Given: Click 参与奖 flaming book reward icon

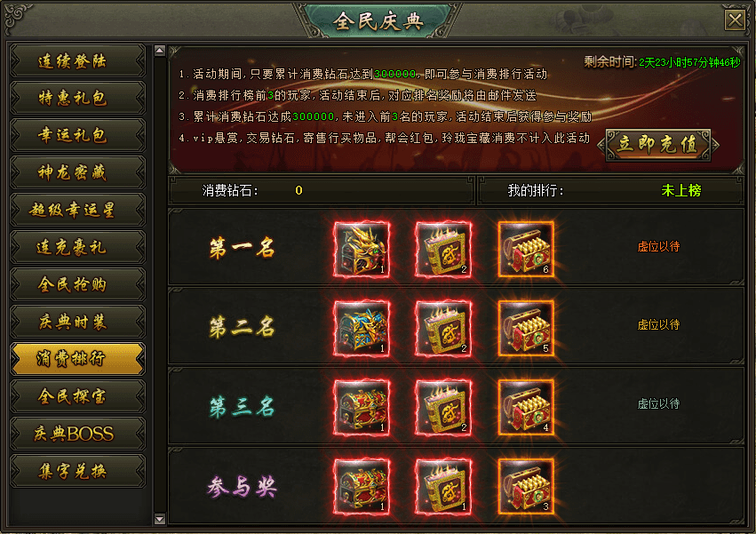Looking at the screenshot, I should (443, 487).
